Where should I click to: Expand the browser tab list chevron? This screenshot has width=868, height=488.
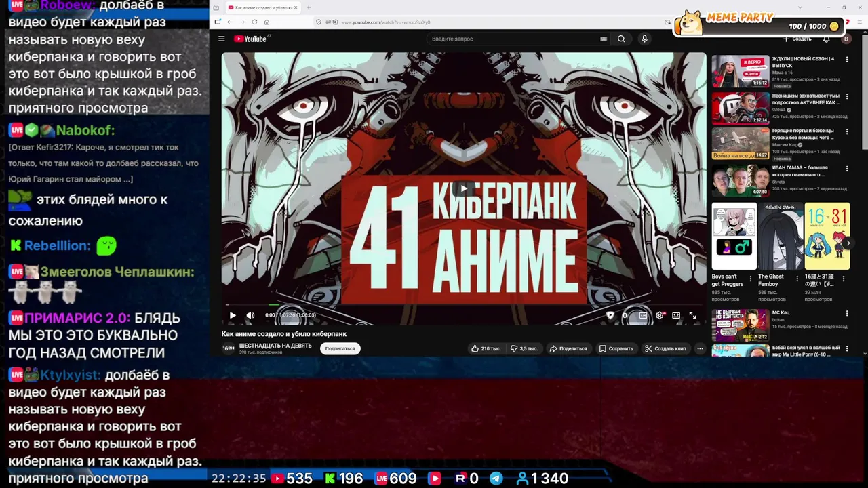pos(800,7)
